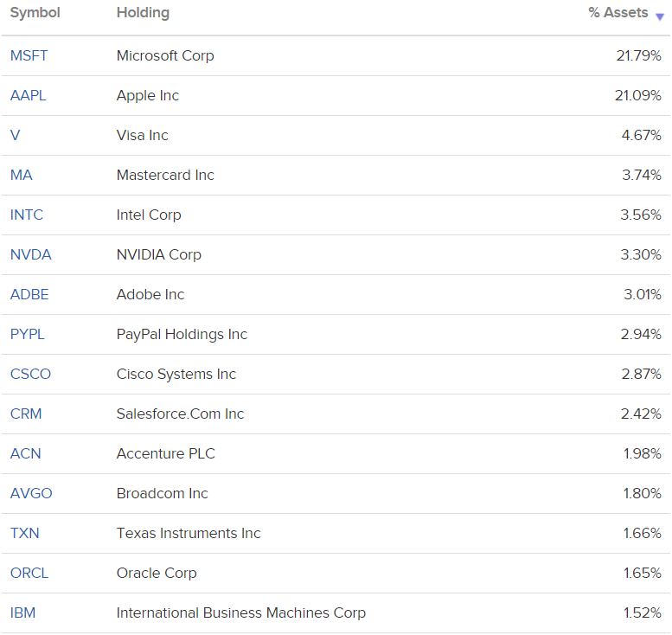672x635 pixels.
Task: Click the Oracle Corp holding name
Action: 157,574
